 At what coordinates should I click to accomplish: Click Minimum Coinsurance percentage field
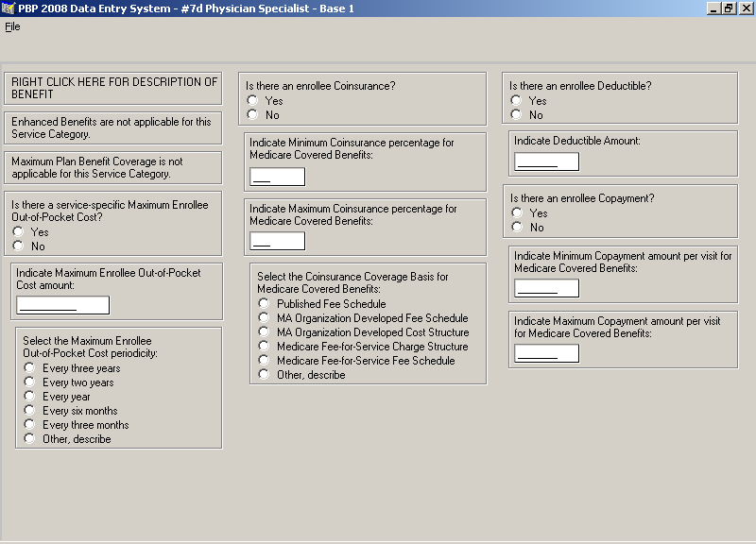coord(277,177)
